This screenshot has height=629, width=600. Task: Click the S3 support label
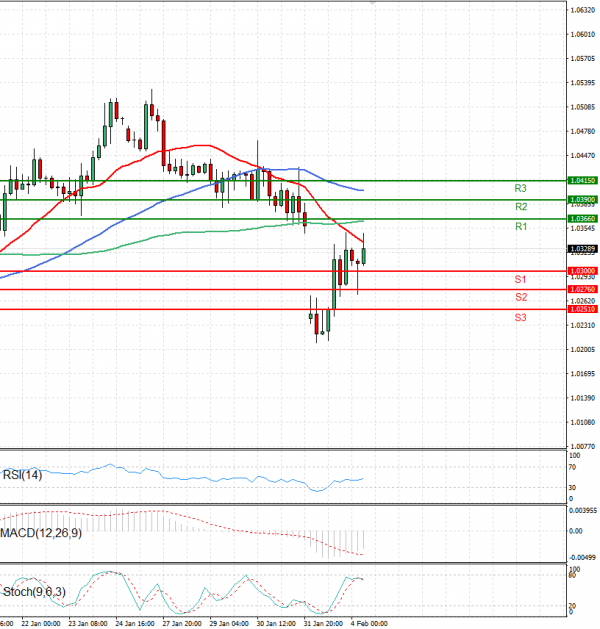point(520,318)
